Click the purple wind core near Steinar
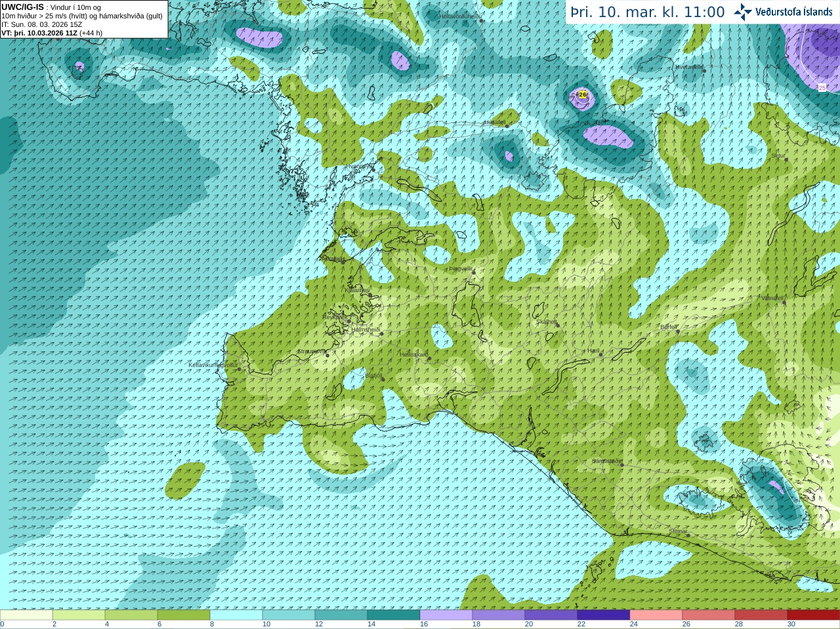The height and width of the screenshot is (629, 840). (776, 487)
